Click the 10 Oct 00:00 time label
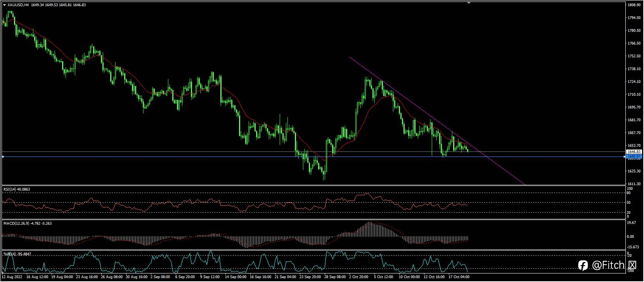 point(409,277)
